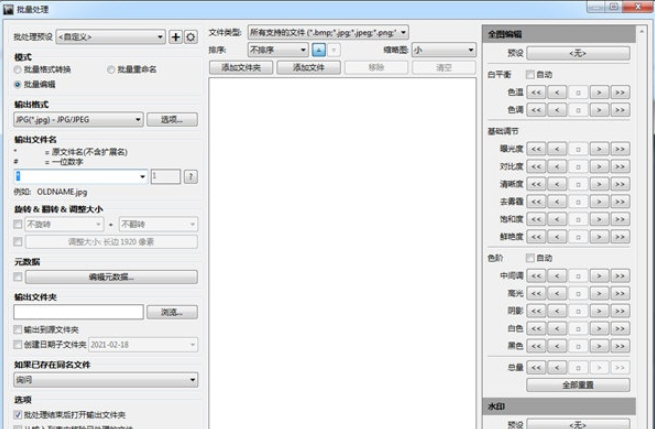Check 创建日期子文件夹 option
The width and height of the screenshot is (655, 429).
point(18,345)
